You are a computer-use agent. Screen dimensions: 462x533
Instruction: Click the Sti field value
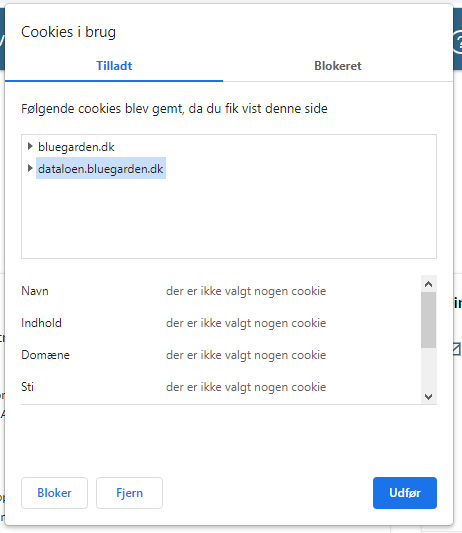pos(246,387)
